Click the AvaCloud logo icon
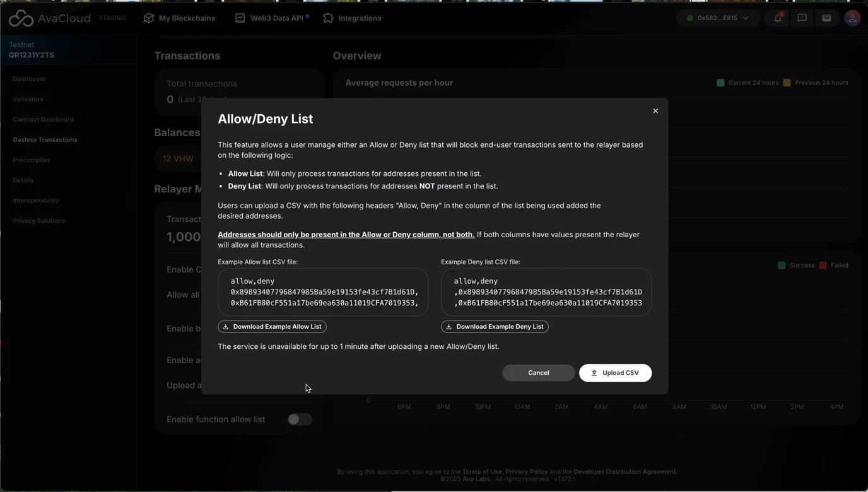Viewport: 868px width, 492px height. (x=21, y=18)
